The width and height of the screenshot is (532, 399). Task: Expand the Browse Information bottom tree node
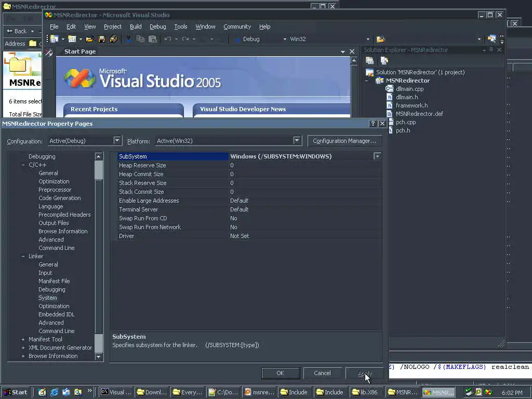point(23,356)
